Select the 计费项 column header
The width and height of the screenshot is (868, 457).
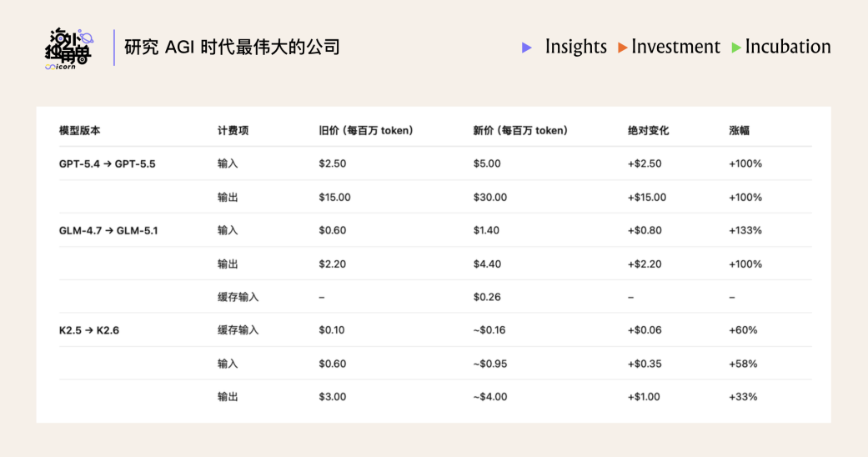[x=233, y=131]
